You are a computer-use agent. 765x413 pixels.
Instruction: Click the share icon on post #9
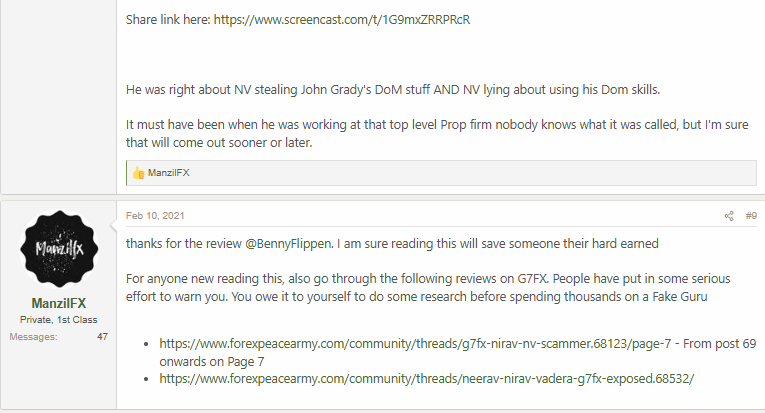point(729,216)
